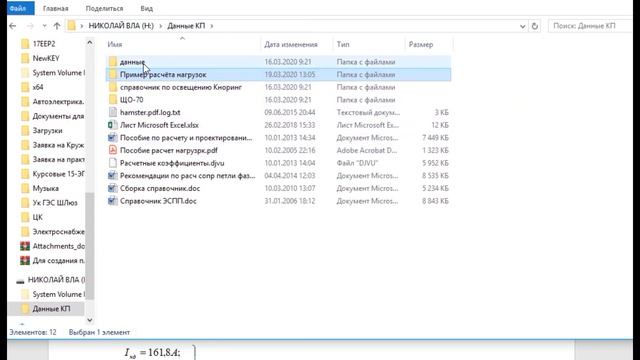Refresh the Данные КП folder view
The image size is (640, 360).
coord(535,26)
